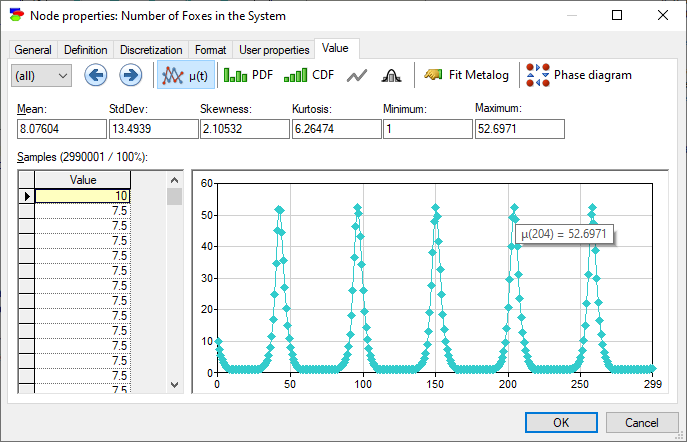This screenshot has width=687, height=442.
Task: Click samples list scroll down arrow
Action: [174, 385]
